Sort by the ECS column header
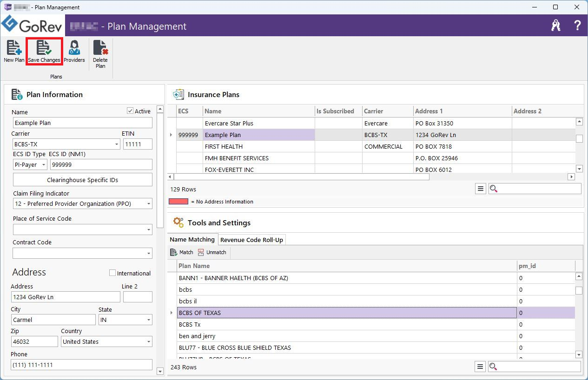588x380 pixels. click(190, 111)
